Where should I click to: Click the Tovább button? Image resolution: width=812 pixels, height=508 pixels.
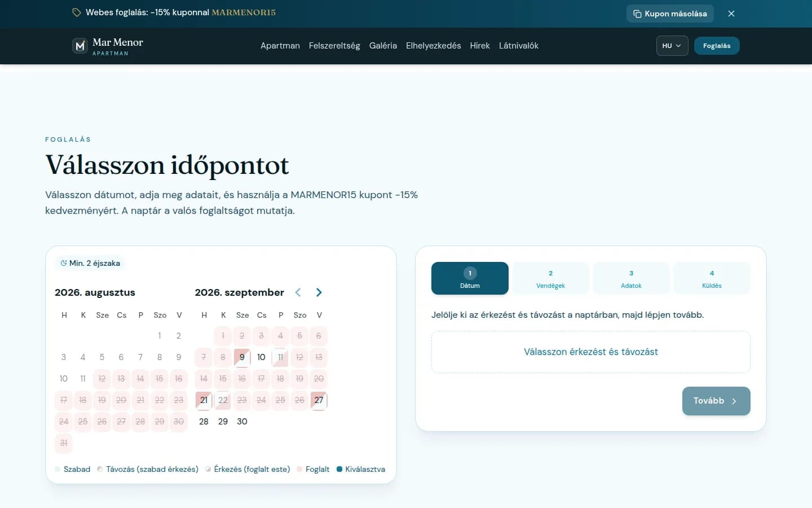click(x=716, y=401)
